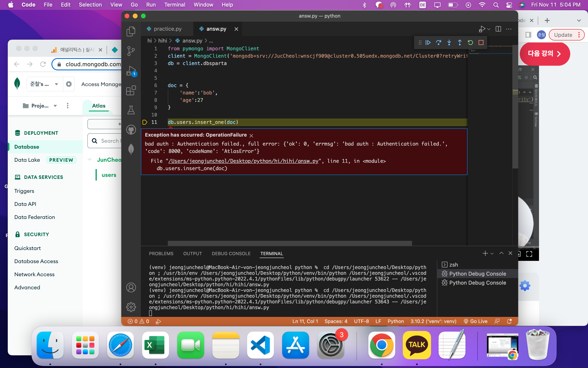This screenshot has width=588, height=368.
Task: Close the answ.py editor tab
Action: click(x=236, y=29)
